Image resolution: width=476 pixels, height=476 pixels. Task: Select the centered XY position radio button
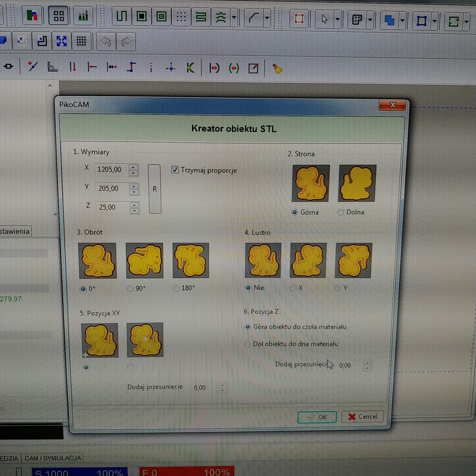pyautogui.click(x=131, y=367)
